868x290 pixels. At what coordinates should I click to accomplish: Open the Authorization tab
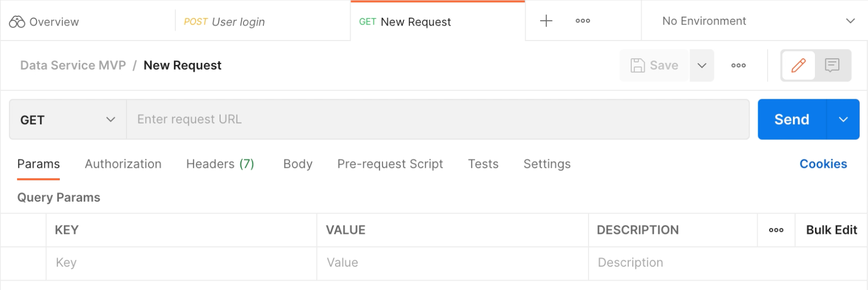[123, 164]
